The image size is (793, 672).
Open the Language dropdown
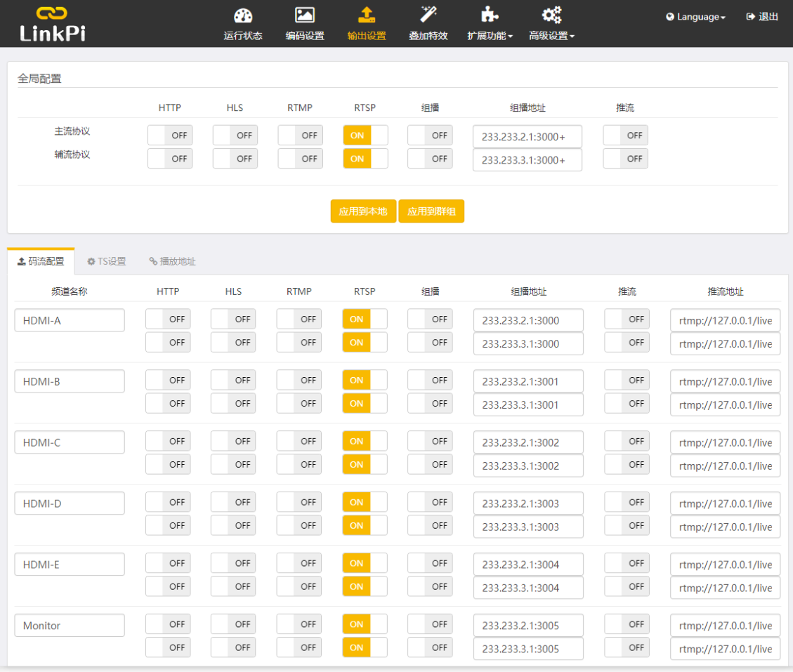pyautogui.click(x=695, y=17)
